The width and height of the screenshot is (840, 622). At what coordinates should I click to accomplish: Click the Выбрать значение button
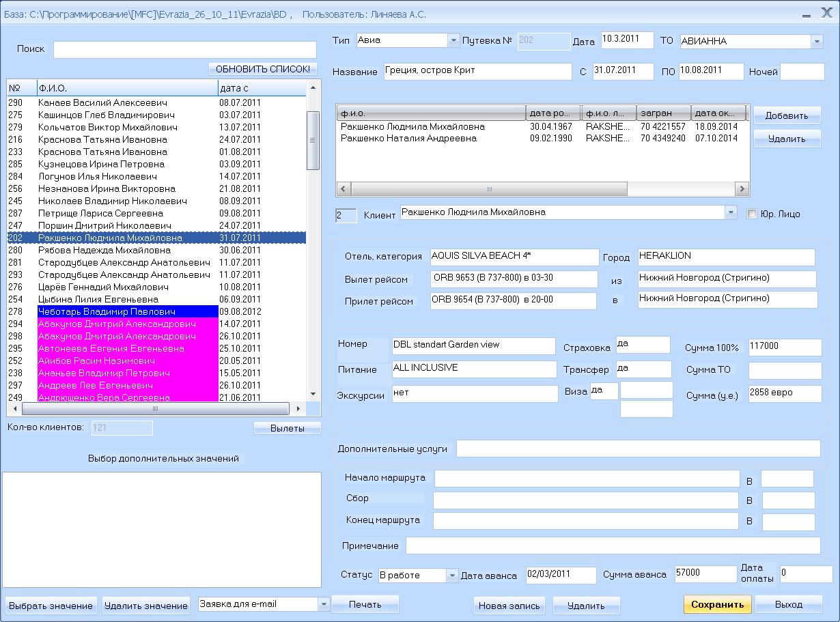pyautogui.click(x=51, y=606)
